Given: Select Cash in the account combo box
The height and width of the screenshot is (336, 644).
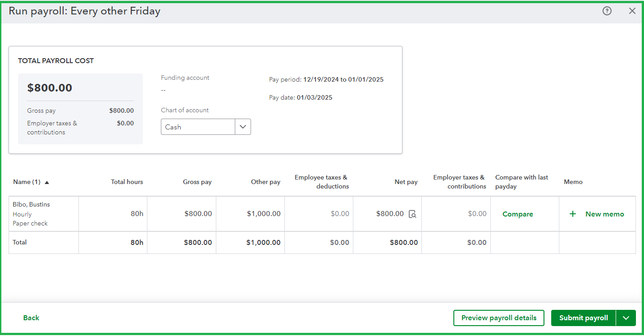Looking at the screenshot, I should click(198, 127).
